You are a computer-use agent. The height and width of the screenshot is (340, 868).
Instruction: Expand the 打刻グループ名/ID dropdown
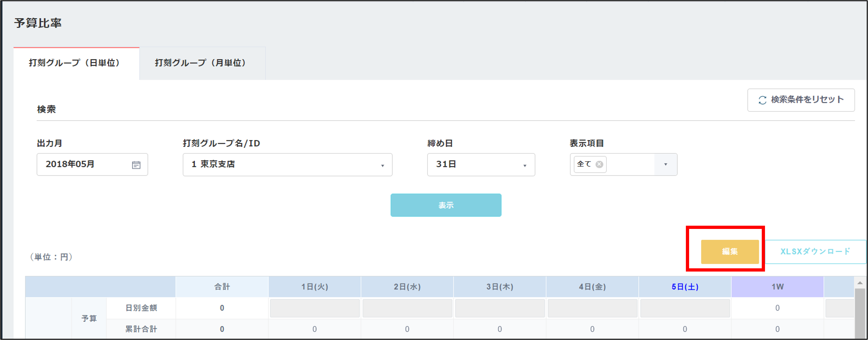(382, 165)
